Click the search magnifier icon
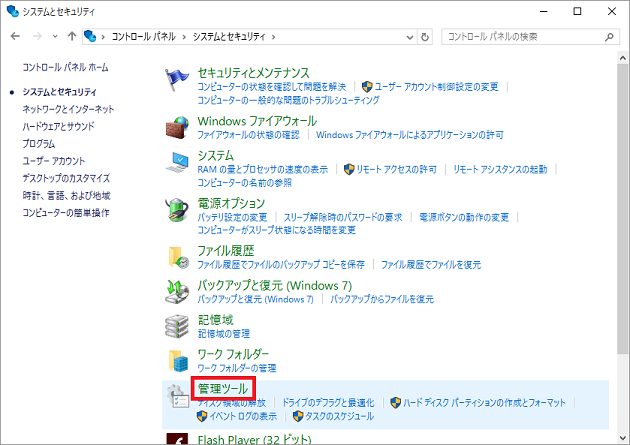This screenshot has height=445, width=630. tap(609, 37)
